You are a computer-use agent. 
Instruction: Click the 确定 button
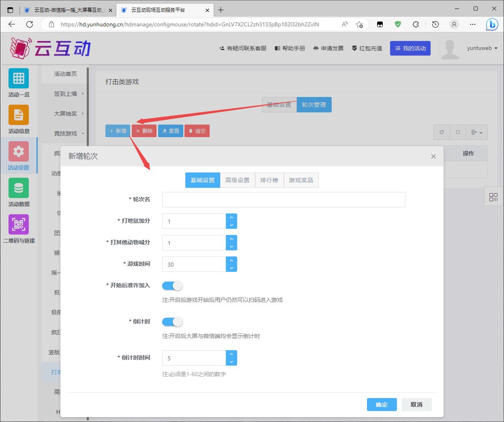coord(382,405)
